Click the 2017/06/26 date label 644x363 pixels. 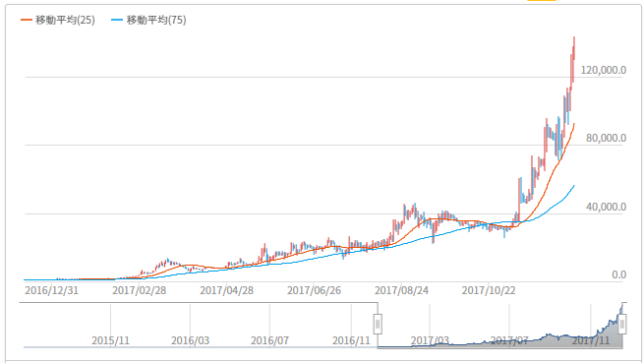[x=314, y=290]
